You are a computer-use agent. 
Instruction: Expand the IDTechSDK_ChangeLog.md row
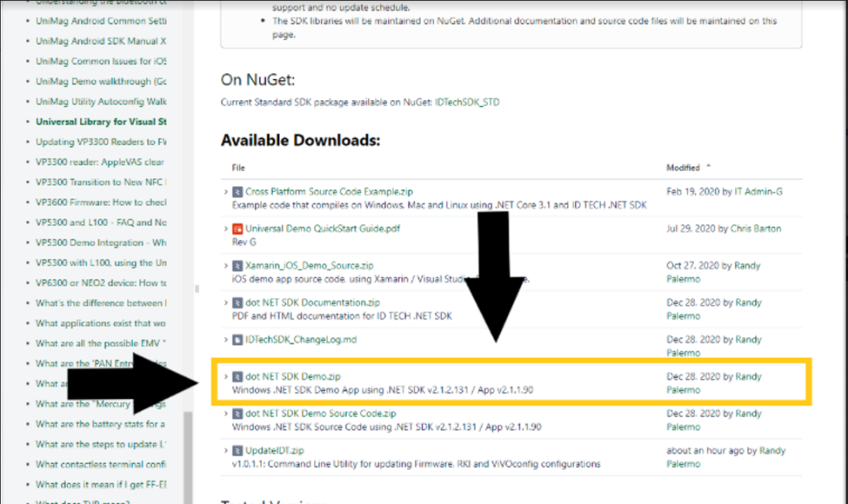click(x=225, y=340)
